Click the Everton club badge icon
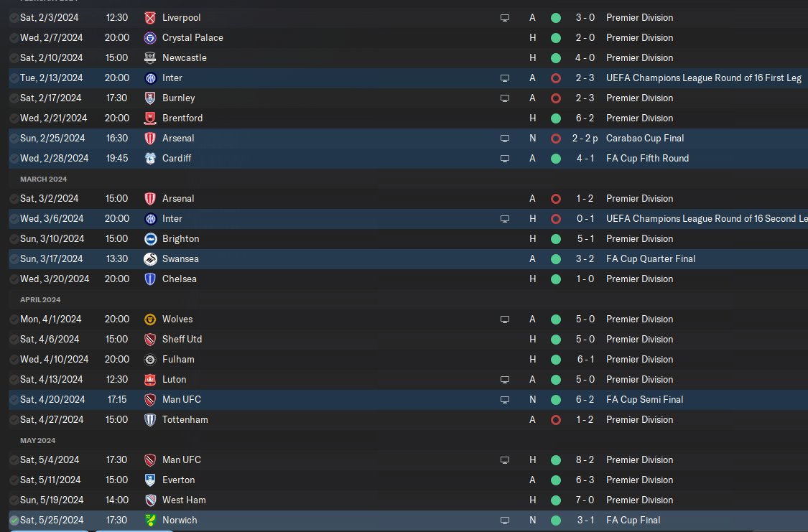The height and width of the screenshot is (532, 808). [x=150, y=480]
